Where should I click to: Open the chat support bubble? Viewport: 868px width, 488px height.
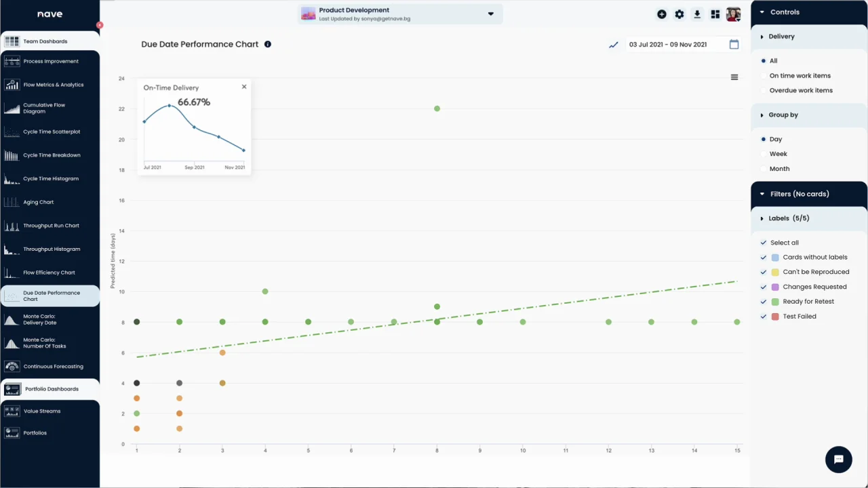tap(838, 460)
